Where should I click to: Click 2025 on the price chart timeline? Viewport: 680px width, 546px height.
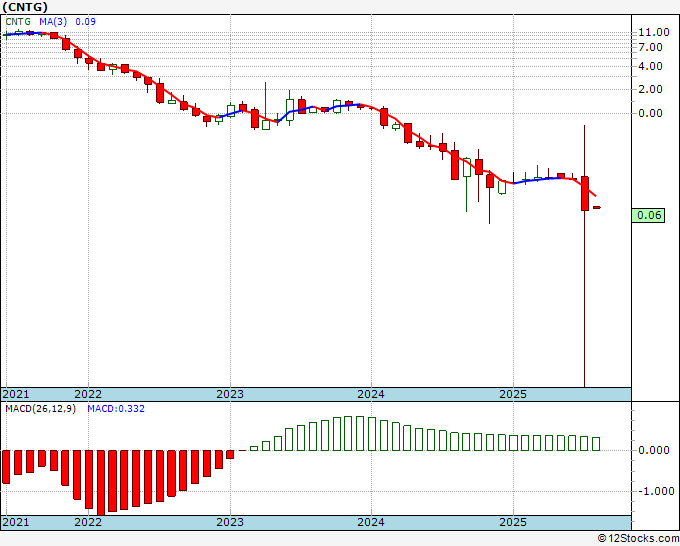pyautogui.click(x=513, y=394)
